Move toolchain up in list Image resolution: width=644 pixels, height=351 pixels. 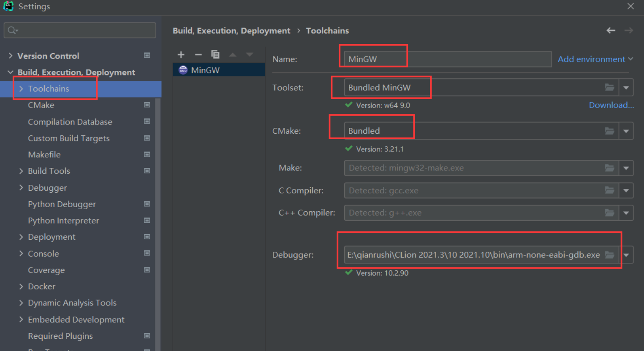tap(233, 54)
